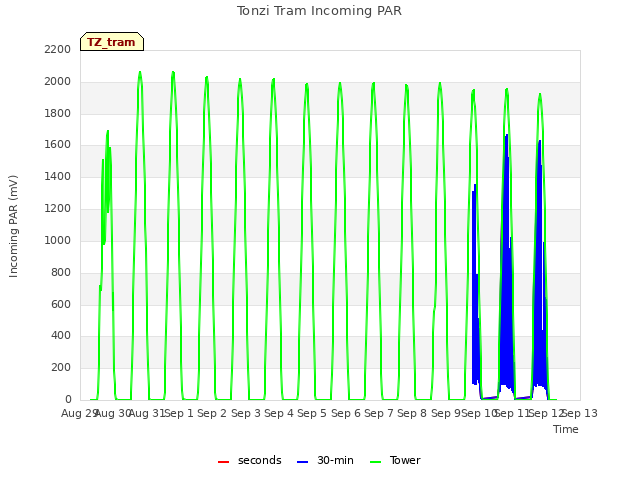Image resolution: width=640 pixels, height=480 pixels.
Task: Click the jagged Tower peak on Aug 29
Action: point(108,132)
